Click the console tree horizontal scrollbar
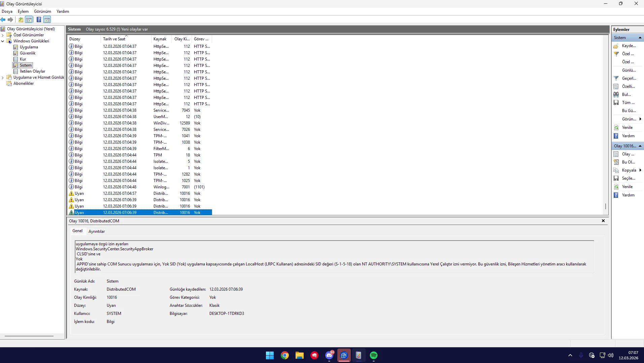Viewport: 644px width, 363px height. 29,336
